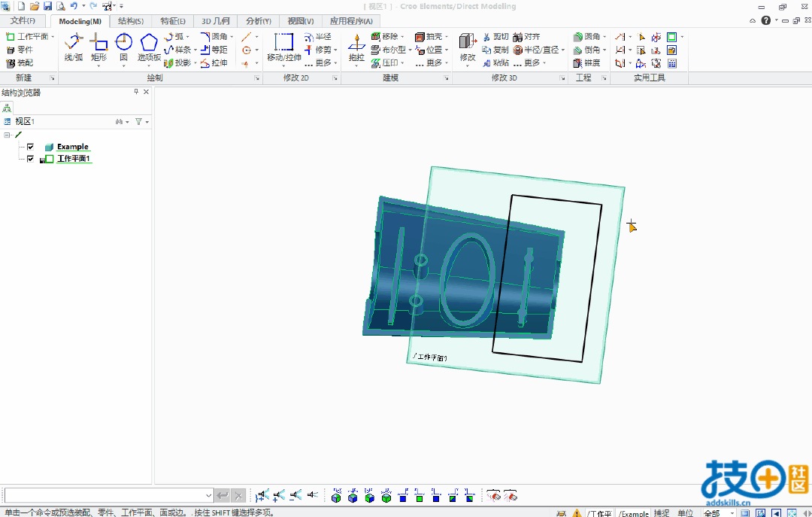
Task: Click the help question mark icon
Action: 766,20
